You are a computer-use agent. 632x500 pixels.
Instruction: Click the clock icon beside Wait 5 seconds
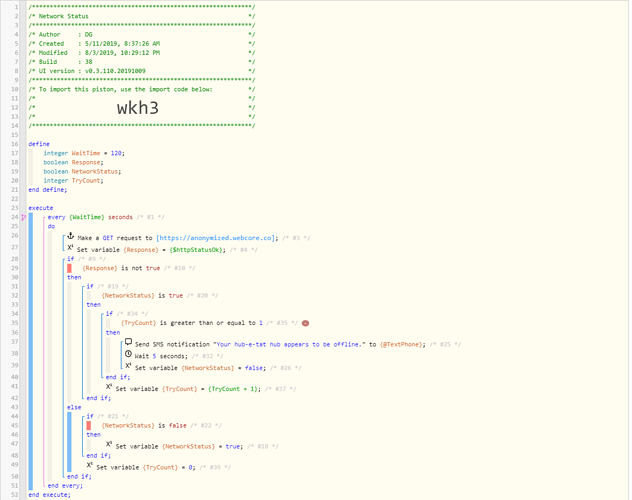(x=128, y=354)
